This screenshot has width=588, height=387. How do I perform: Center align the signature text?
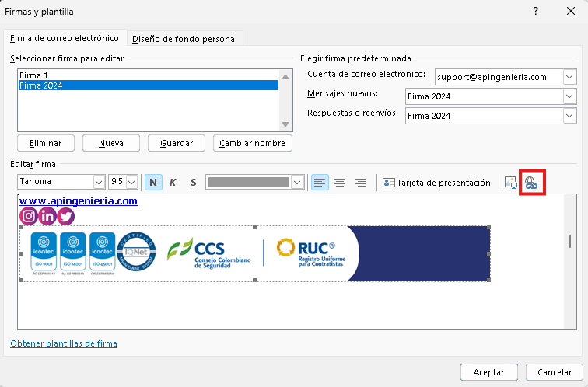pyautogui.click(x=340, y=183)
